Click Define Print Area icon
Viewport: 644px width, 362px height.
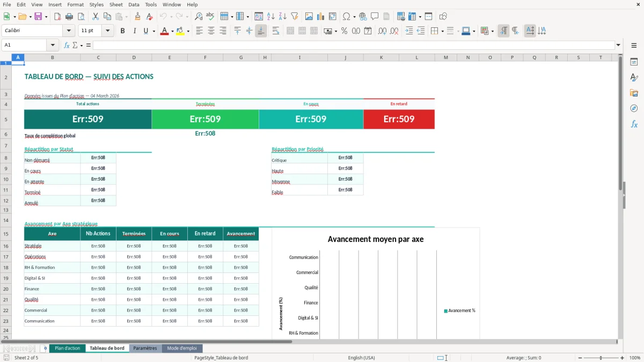(x=401, y=17)
